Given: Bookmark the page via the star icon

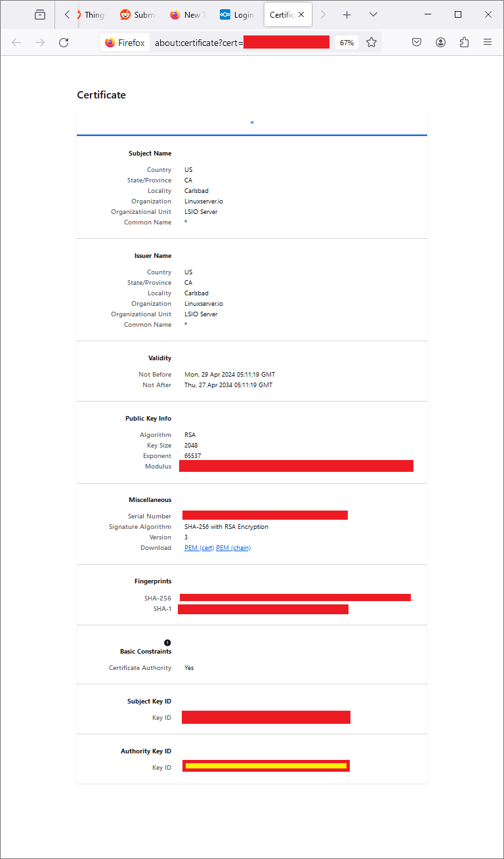Looking at the screenshot, I should tap(371, 41).
